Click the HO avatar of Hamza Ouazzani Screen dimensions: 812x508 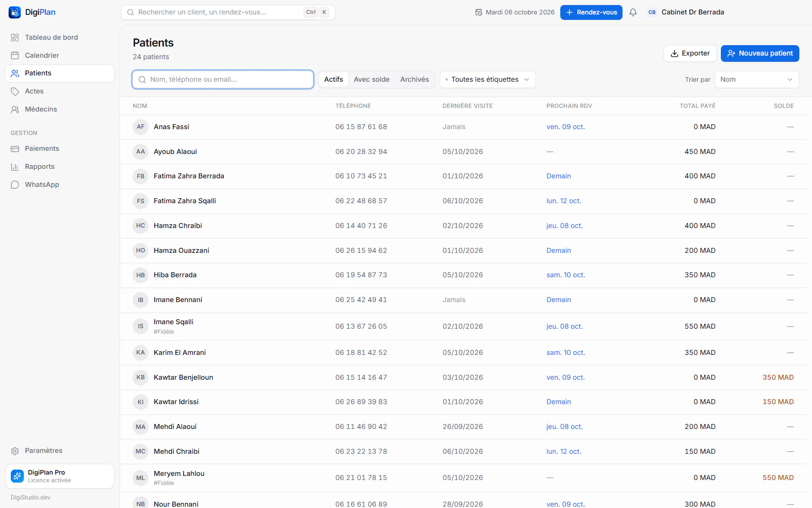(x=140, y=251)
